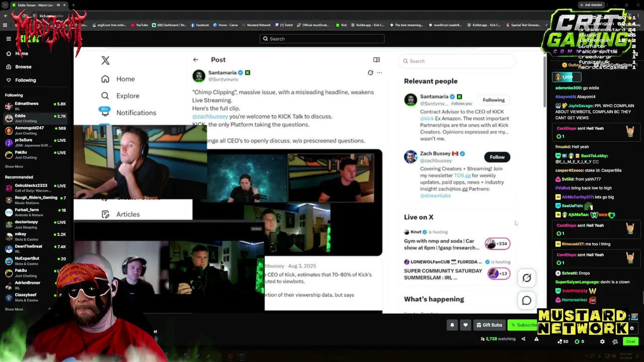The height and width of the screenshot is (362, 644).
Task: Open the more options ellipsis on the post
Action: (x=379, y=73)
